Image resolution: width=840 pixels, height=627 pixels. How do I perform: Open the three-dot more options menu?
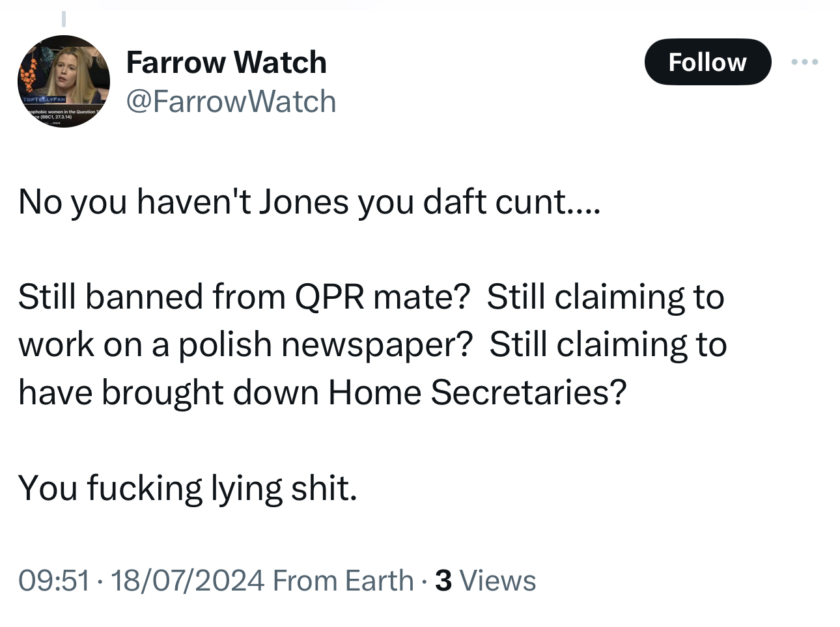coord(805,63)
